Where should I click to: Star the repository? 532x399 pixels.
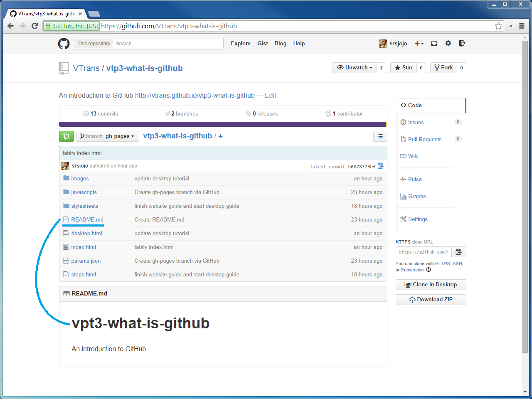point(404,68)
